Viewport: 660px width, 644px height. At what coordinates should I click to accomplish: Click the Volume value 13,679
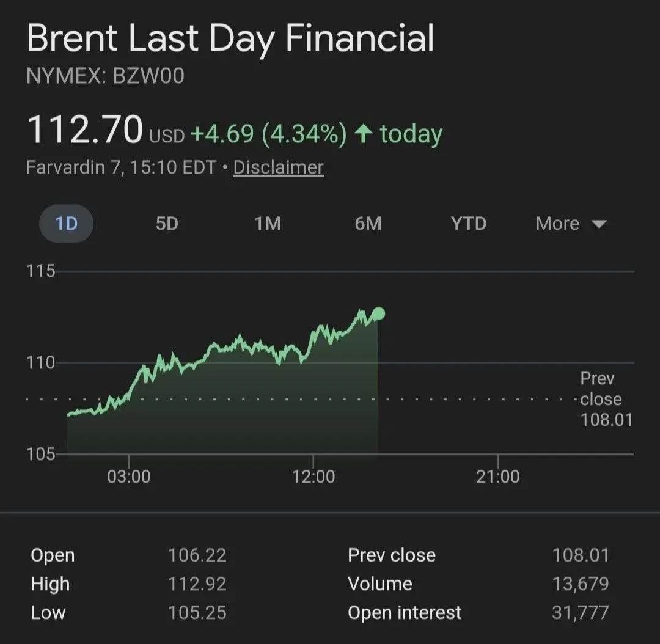pyautogui.click(x=581, y=584)
